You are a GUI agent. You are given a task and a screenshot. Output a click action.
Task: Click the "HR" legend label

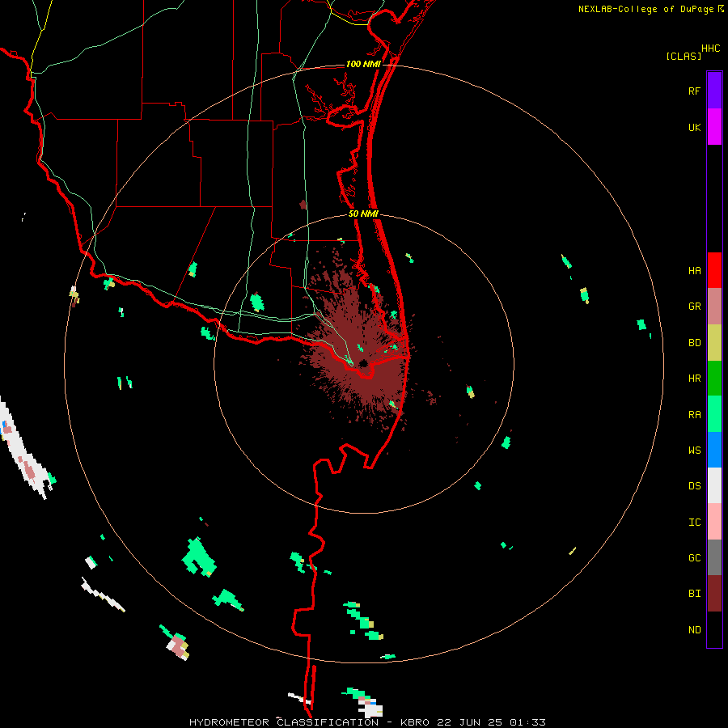click(694, 379)
